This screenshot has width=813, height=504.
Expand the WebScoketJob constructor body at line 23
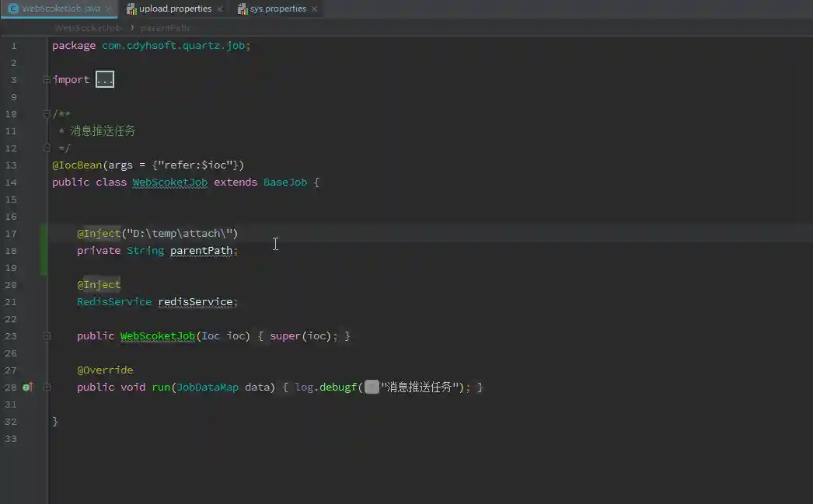point(46,335)
